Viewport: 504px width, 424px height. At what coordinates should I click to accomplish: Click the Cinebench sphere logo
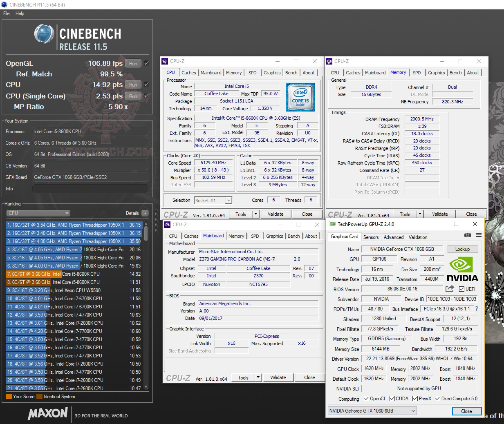(44, 33)
